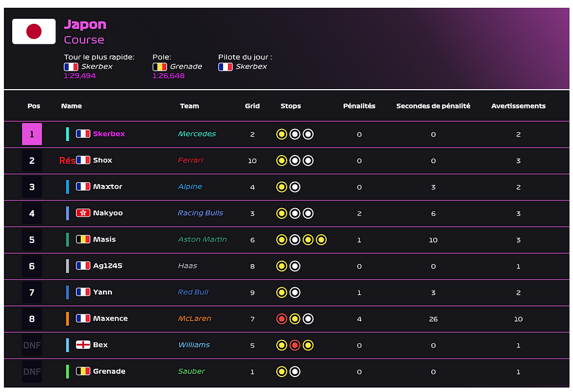Click the pink position 1 badge

pos(32,134)
